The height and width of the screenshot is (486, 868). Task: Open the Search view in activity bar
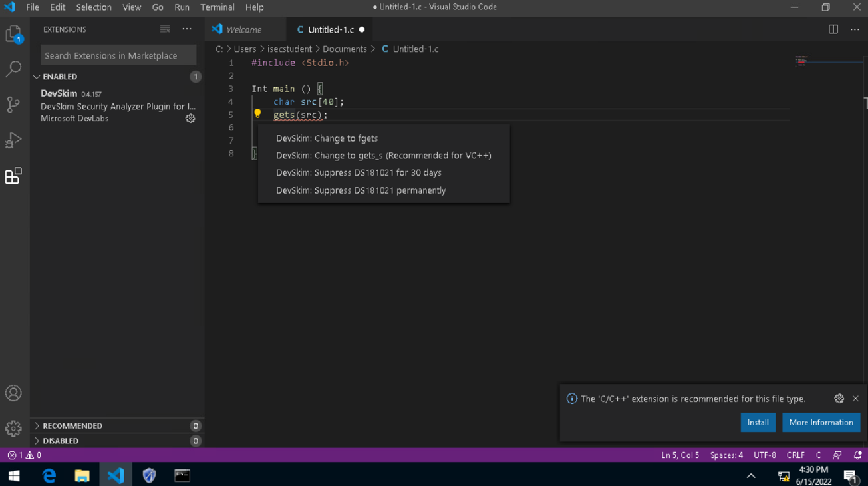click(x=13, y=69)
